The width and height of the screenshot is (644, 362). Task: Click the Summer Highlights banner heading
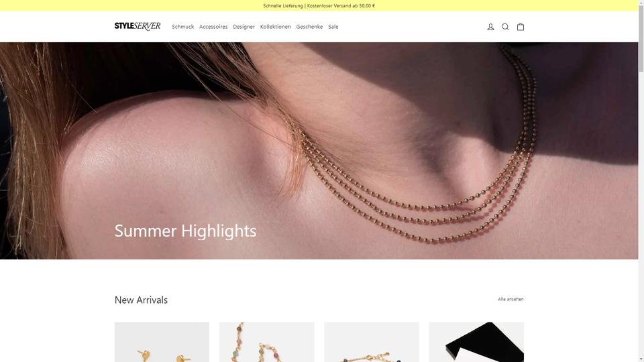185,231
